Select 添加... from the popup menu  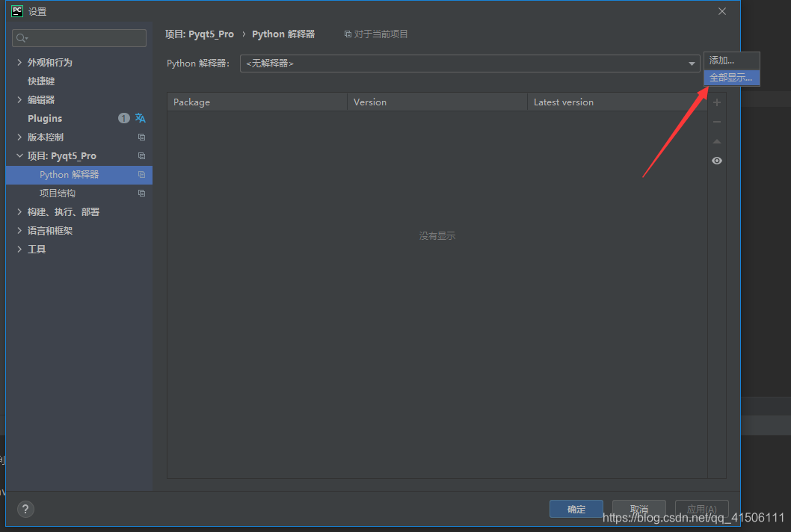pos(731,61)
